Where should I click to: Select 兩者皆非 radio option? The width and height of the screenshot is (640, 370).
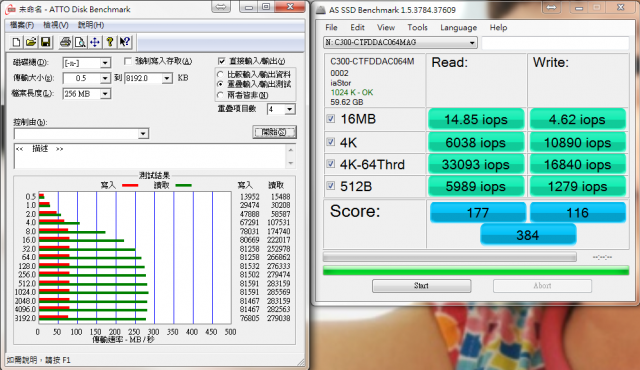220,95
